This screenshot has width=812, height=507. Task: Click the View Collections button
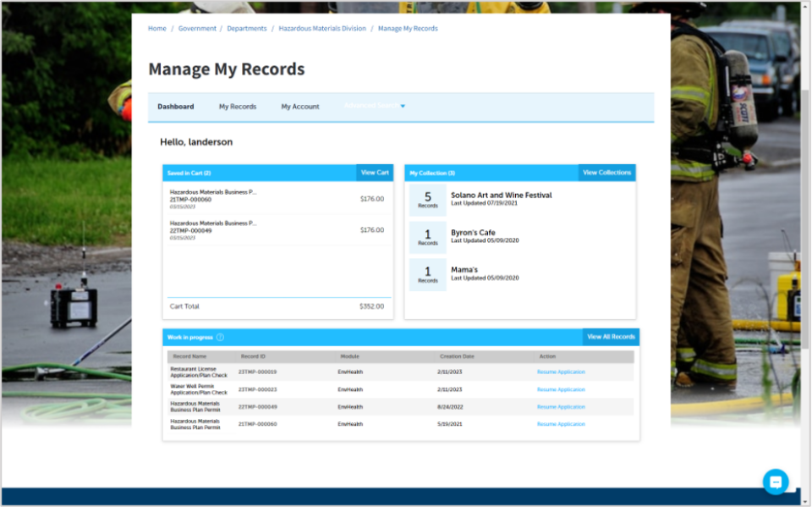pos(606,172)
